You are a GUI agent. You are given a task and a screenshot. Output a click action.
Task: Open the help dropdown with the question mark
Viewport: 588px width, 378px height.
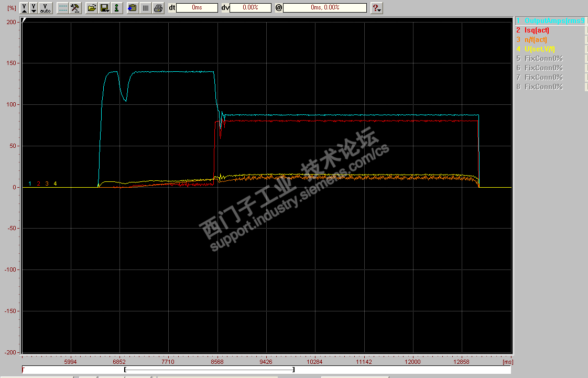tap(376, 8)
